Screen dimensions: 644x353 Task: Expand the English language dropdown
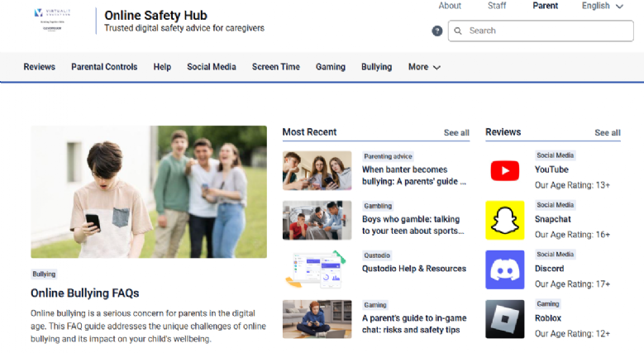coord(602,6)
